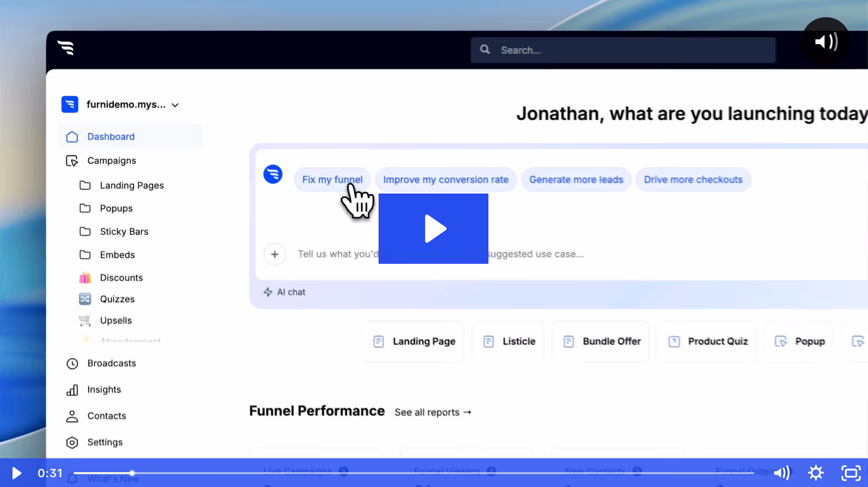Screen dimensions: 868x487
Task: Open the Campaigns menu item
Action: coord(111,160)
